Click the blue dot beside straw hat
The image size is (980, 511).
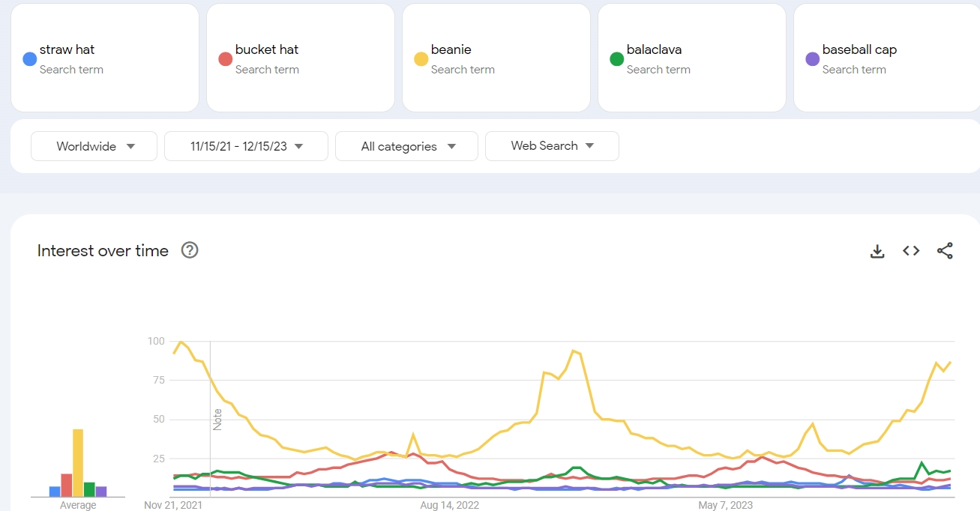[30, 59]
